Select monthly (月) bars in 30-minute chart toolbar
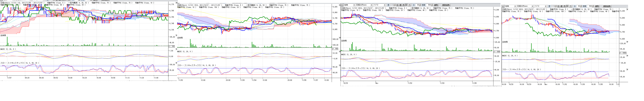Screen dimensions: 644x101 [404, 5]
